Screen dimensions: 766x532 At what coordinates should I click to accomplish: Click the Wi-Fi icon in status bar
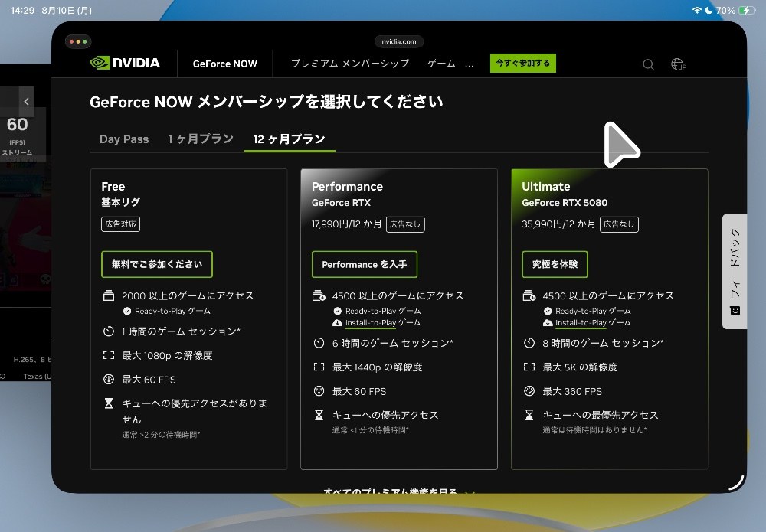[696, 10]
